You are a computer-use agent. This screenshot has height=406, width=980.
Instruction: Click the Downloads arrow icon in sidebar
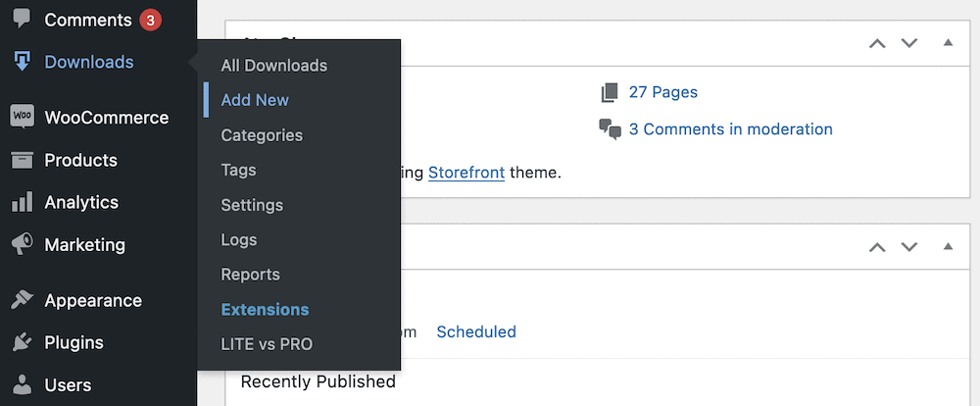click(22, 62)
